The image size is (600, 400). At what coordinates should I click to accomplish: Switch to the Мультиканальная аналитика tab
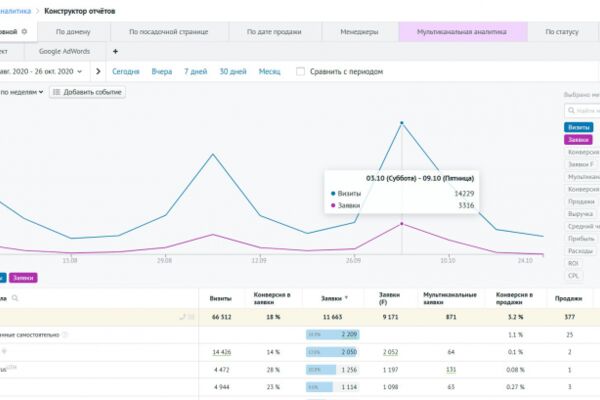[x=463, y=32]
